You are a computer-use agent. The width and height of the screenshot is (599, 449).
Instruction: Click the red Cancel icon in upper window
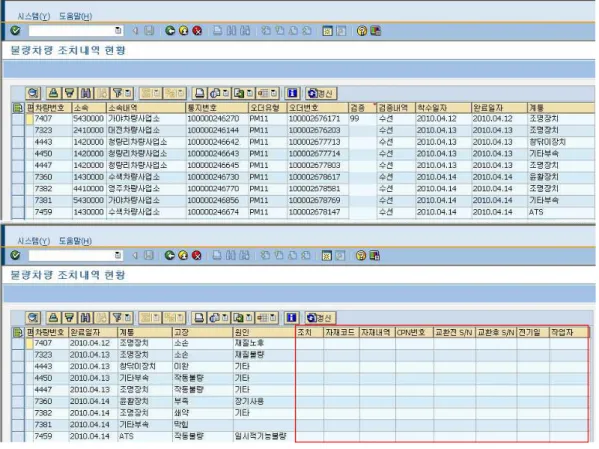(197, 31)
